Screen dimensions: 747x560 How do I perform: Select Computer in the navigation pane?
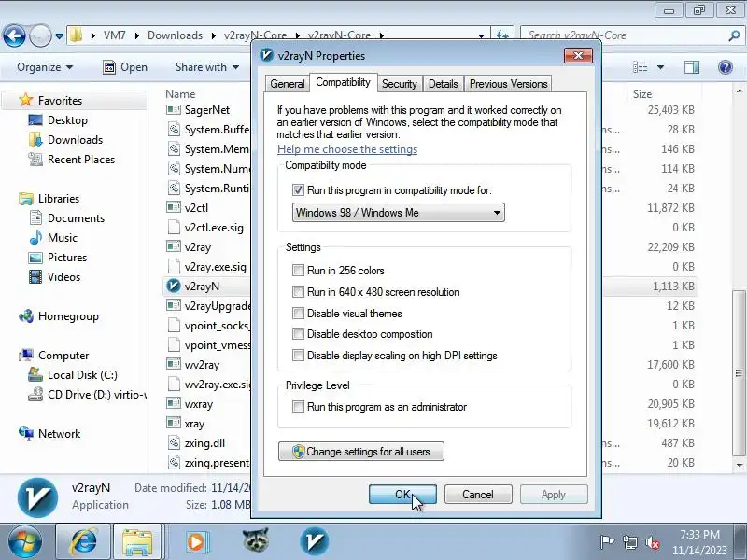[63, 356]
